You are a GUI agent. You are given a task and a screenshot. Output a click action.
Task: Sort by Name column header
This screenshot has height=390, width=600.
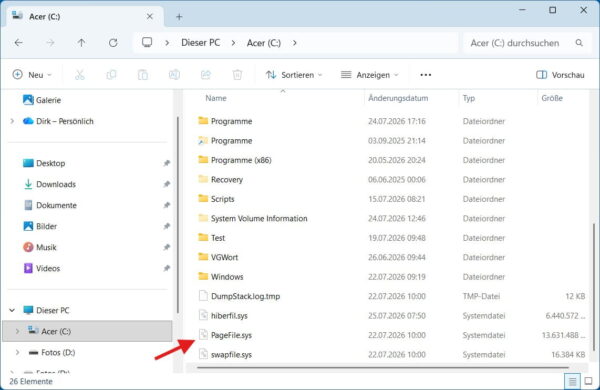(x=216, y=98)
